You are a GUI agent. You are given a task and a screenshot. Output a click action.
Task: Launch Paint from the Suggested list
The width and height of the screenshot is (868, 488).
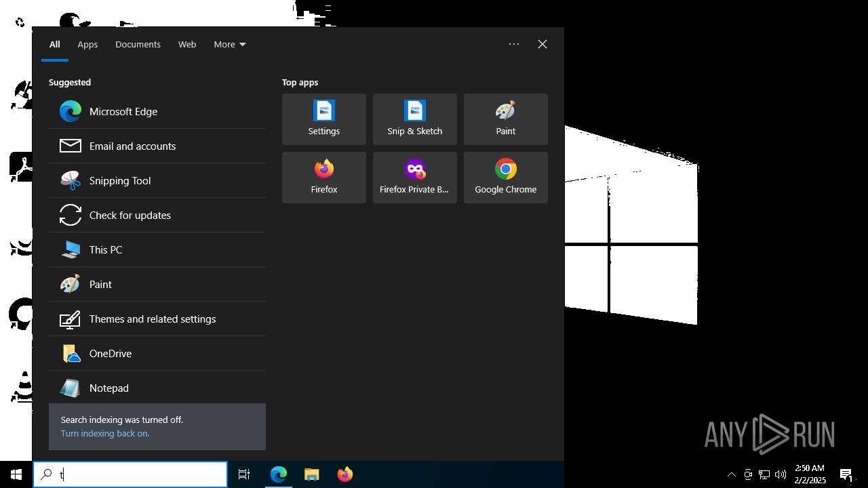157,284
